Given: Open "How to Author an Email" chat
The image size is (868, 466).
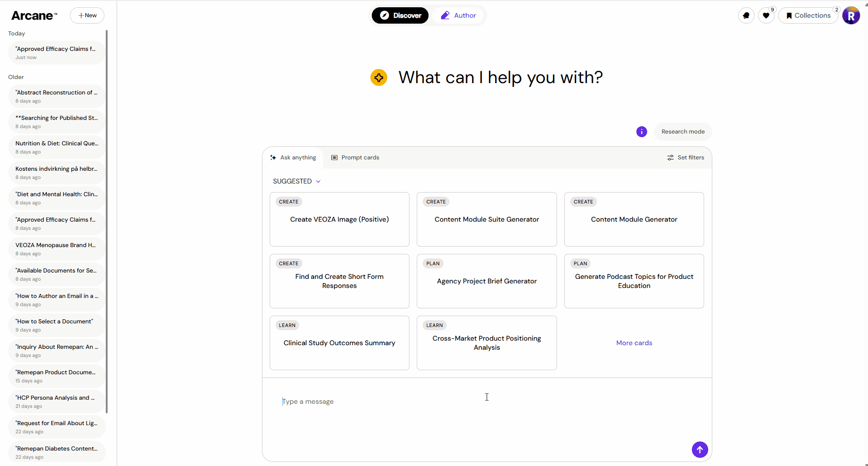Looking at the screenshot, I should point(57,300).
